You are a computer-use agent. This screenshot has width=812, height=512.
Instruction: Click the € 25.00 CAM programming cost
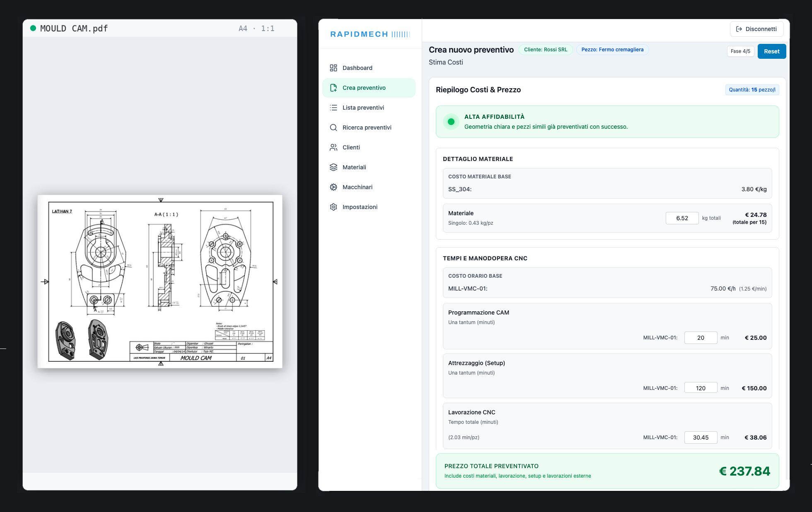coord(756,338)
